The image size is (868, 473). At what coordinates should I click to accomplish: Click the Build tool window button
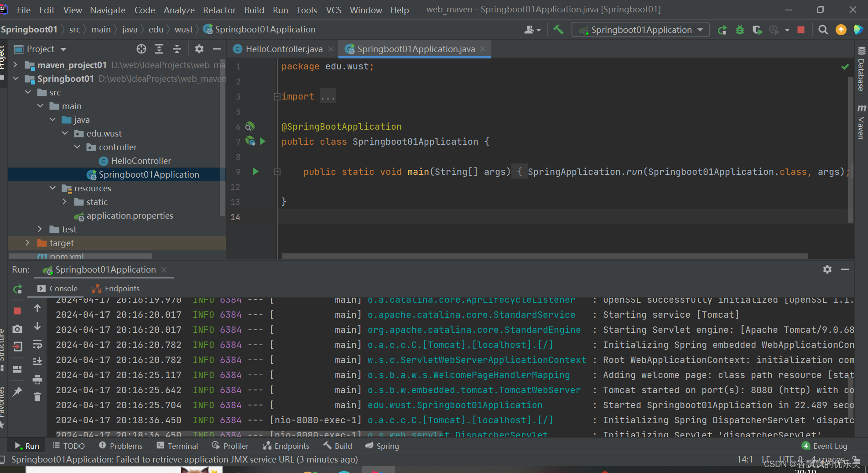(338, 446)
